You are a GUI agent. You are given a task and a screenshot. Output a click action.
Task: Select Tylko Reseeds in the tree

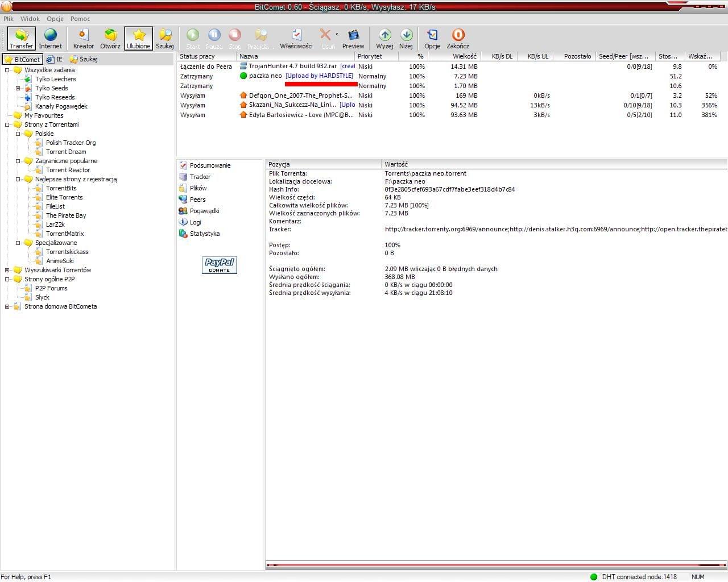(55, 97)
